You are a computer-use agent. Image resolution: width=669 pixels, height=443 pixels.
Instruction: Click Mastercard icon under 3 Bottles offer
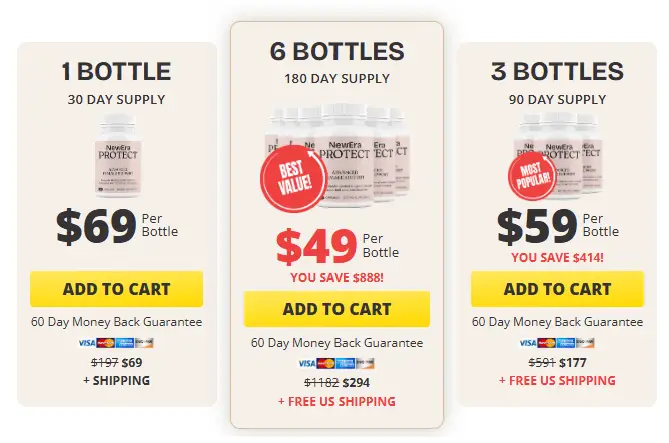click(547, 342)
